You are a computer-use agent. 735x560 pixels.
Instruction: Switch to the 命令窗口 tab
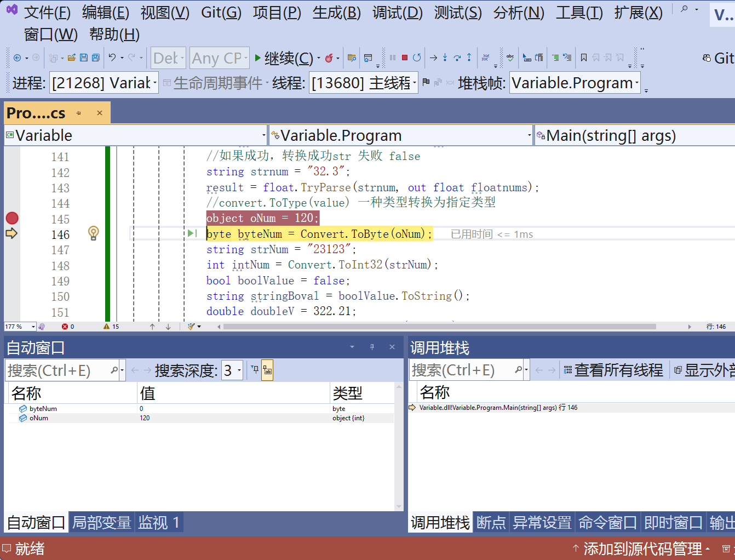click(x=608, y=523)
